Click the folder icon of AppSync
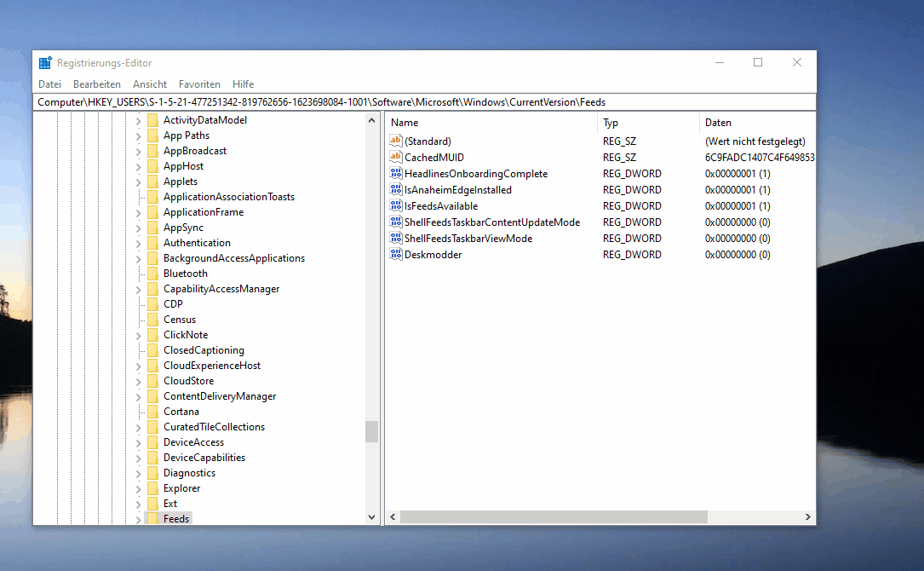924x571 pixels. (x=152, y=228)
